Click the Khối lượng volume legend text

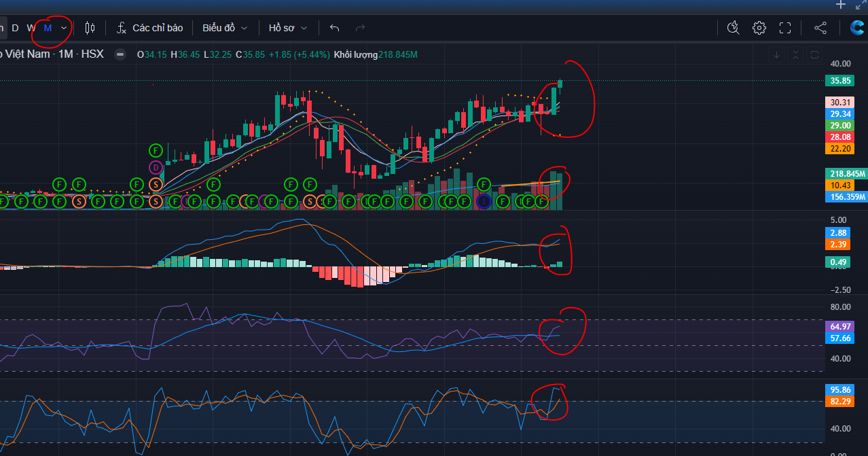pos(355,54)
